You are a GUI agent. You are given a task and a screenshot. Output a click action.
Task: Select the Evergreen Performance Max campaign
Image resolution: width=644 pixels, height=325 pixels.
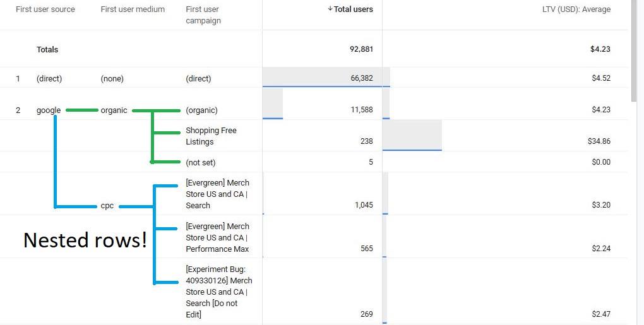pyautogui.click(x=217, y=238)
